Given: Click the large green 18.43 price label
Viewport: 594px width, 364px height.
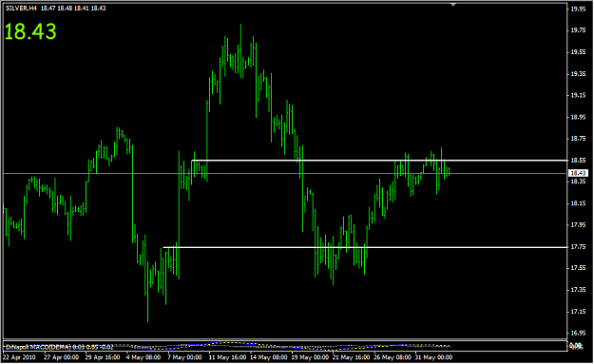Looking at the screenshot, I should point(30,31).
